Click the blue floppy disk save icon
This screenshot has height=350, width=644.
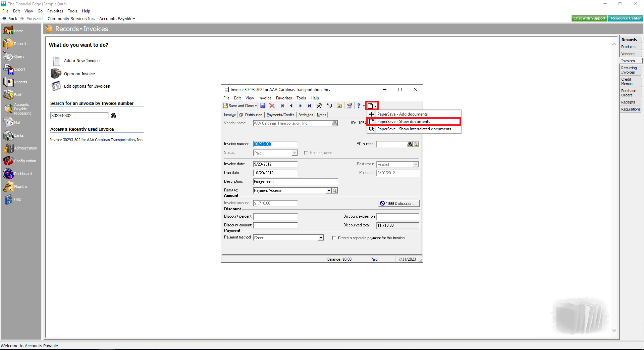click(x=263, y=106)
